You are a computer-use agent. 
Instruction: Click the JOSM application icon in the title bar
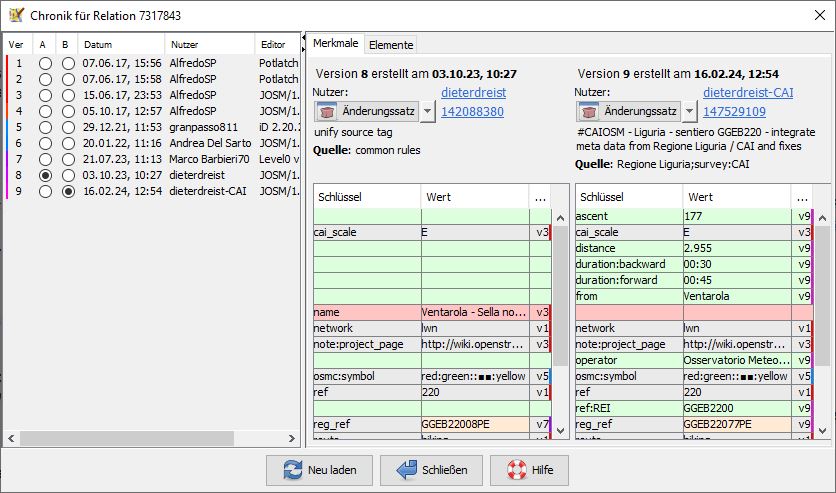(x=16, y=15)
